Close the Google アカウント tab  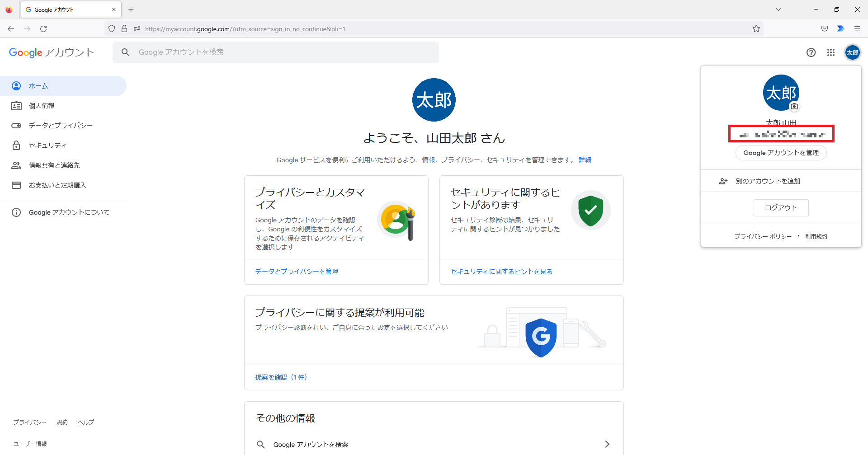pyautogui.click(x=114, y=9)
